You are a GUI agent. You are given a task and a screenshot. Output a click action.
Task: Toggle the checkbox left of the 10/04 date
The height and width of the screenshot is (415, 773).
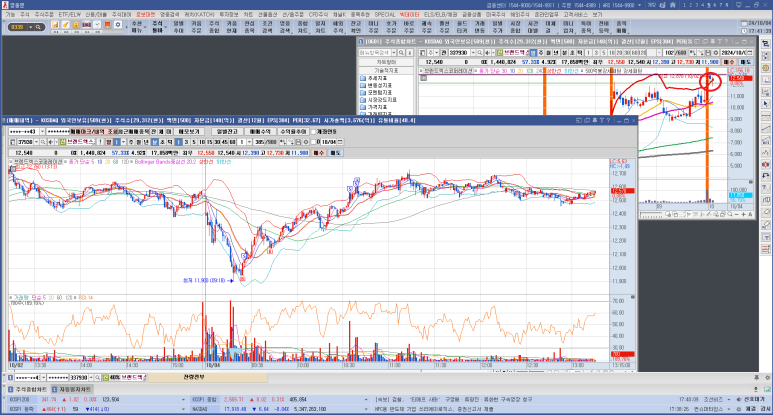[x=313, y=142]
